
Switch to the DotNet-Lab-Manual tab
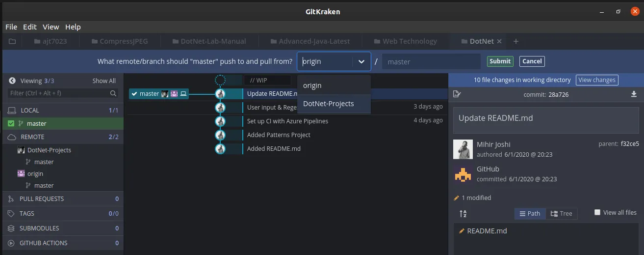point(208,41)
